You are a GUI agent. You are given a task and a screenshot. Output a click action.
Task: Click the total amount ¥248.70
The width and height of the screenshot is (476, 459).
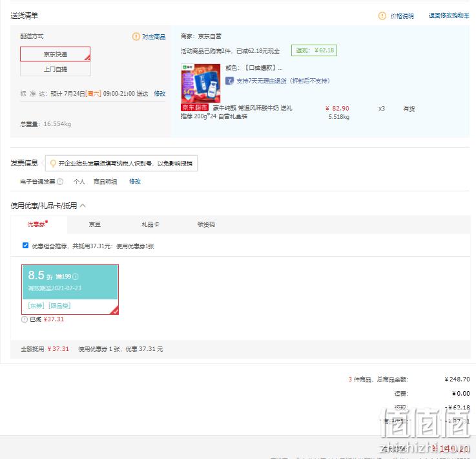click(x=457, y=379)
